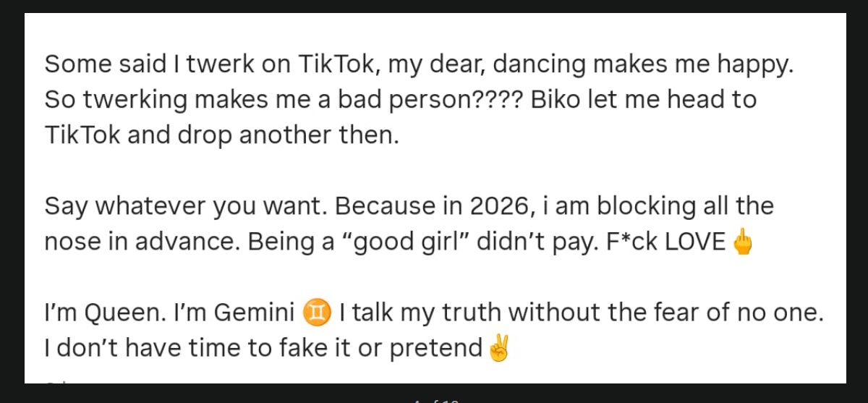Click the middle finger emoji after LOVE
Image resolution: width=868 pixels, height=403 pixels.
pos(743,242)
